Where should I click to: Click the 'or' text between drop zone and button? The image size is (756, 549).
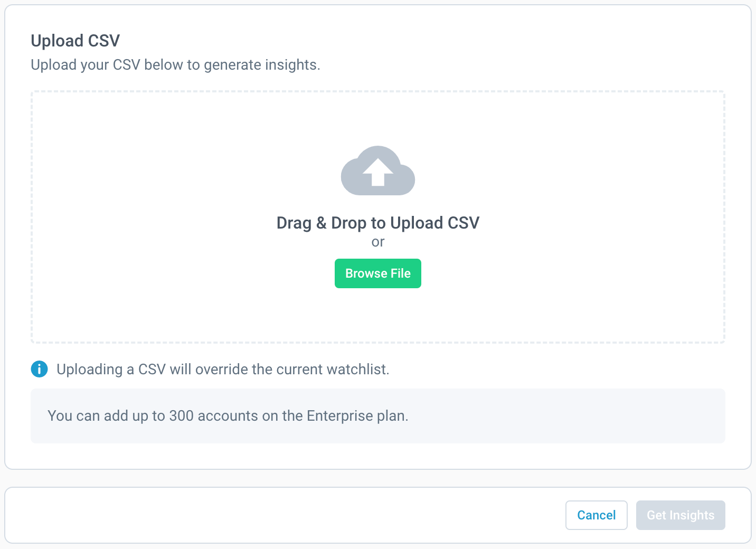pos(378,242)
